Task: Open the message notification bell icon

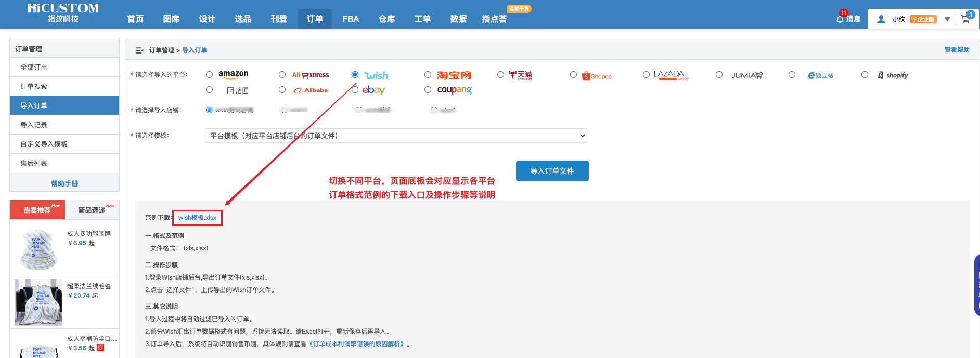Action: (840, 19)
